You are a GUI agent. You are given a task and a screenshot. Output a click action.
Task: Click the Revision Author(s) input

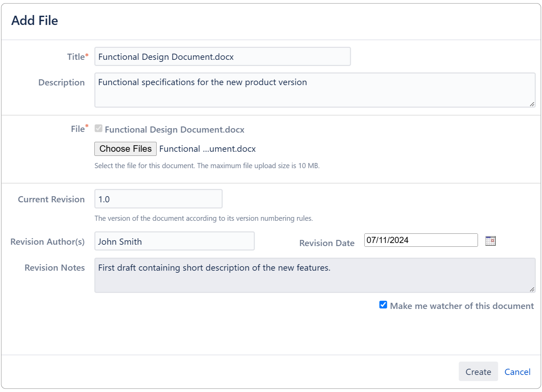(174, 241)
